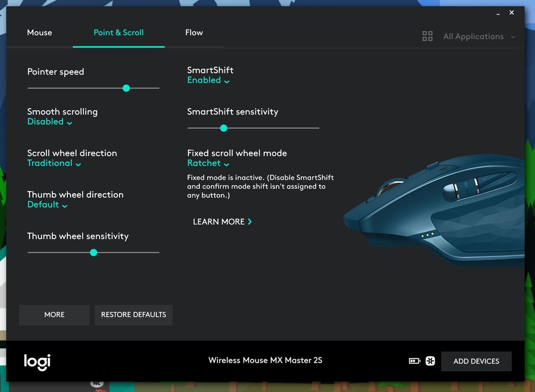Screen dimensions: 535x392
Task: Select the Point & Scroll tab
Action: pos(119,33)
